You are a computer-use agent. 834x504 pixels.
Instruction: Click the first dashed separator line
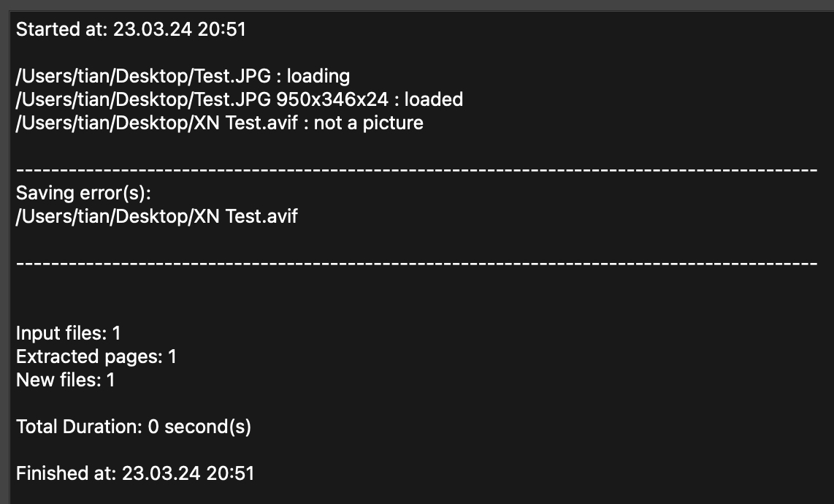coord(416,169)
